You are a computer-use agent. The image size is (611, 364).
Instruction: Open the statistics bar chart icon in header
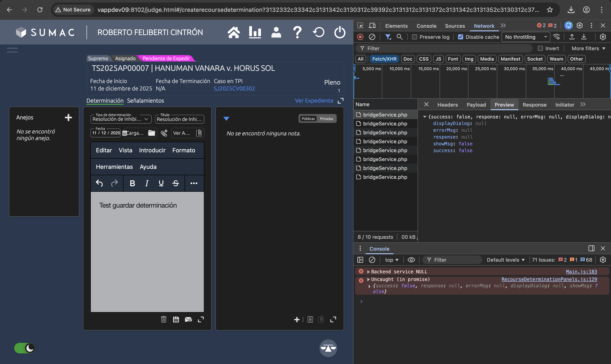(255, 32)
